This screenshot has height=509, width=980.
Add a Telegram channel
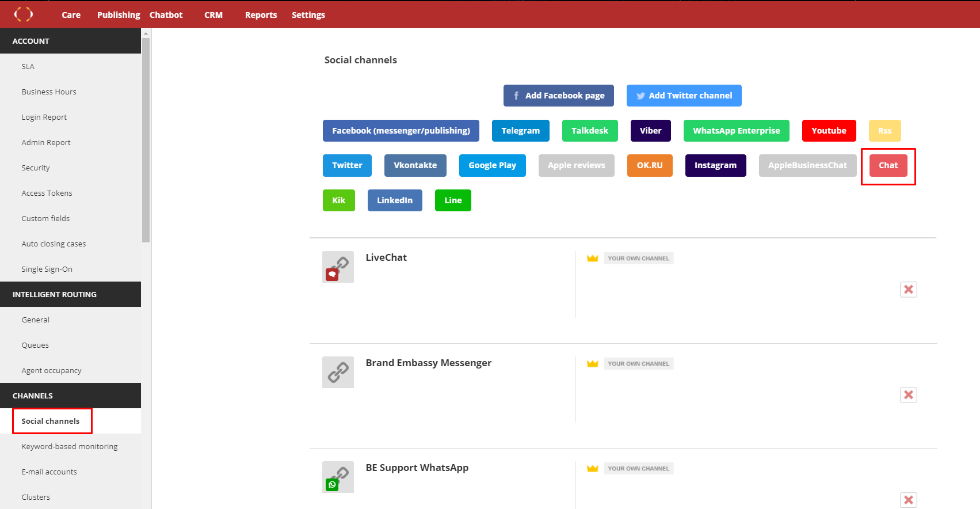point(521,131)
